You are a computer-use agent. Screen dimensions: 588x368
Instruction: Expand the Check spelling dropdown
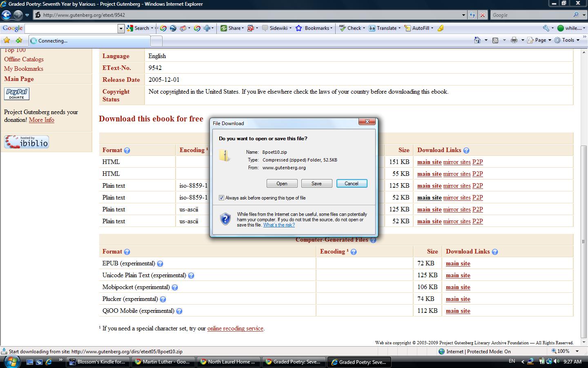tap(363, 28)
